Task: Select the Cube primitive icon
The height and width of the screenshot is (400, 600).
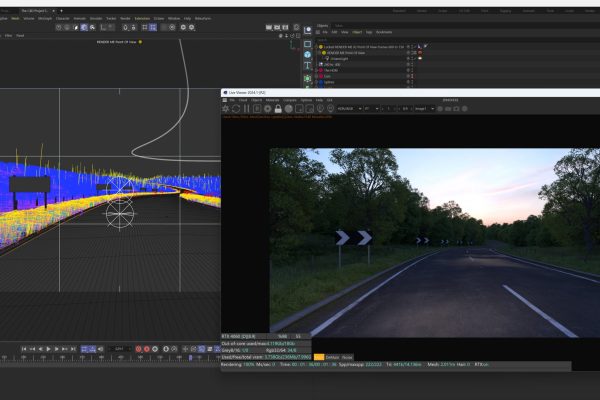Action: click(x=308, y=55)
